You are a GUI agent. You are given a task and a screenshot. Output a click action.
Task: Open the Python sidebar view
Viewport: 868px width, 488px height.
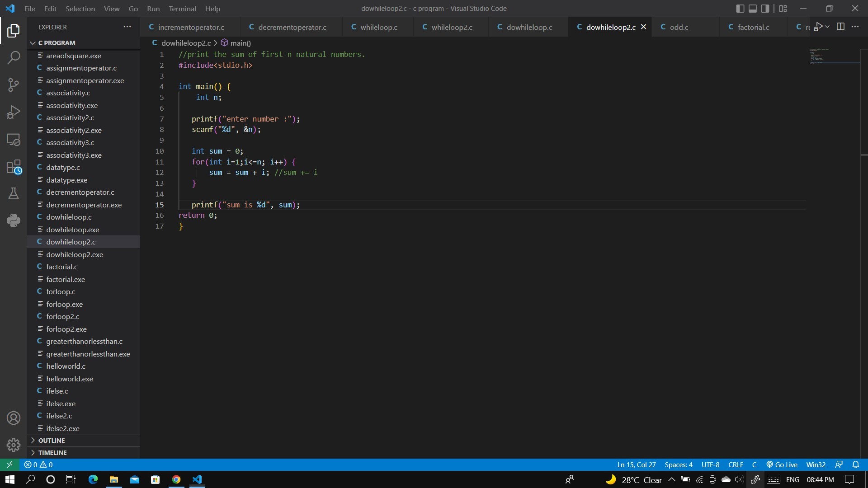[x=14, y=221]
